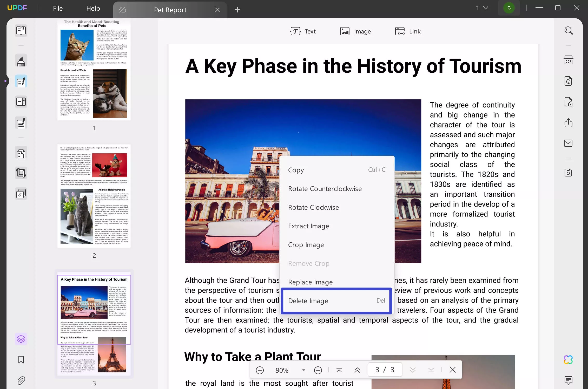The image size is (588, 389).
Task: Open Reader mode icon in left sidebar
Action: coord(21,31)
